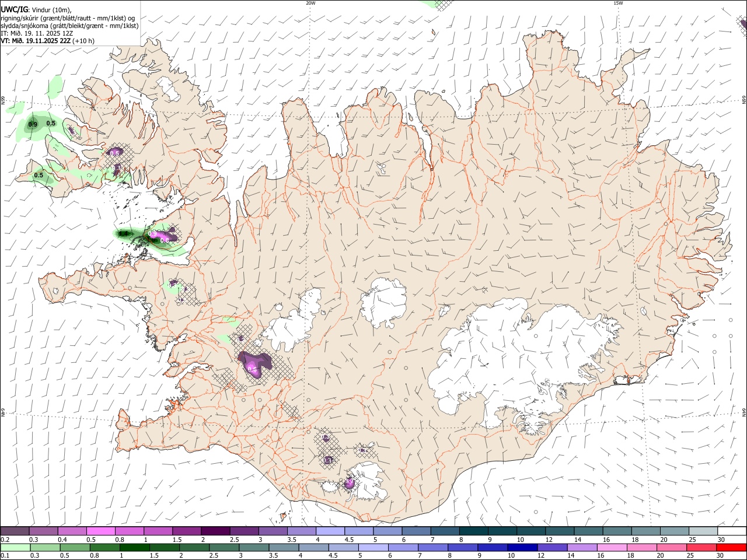
Task: Select the rose pink 18 swatch on the rain scale
Action: (x=641, y=547)
